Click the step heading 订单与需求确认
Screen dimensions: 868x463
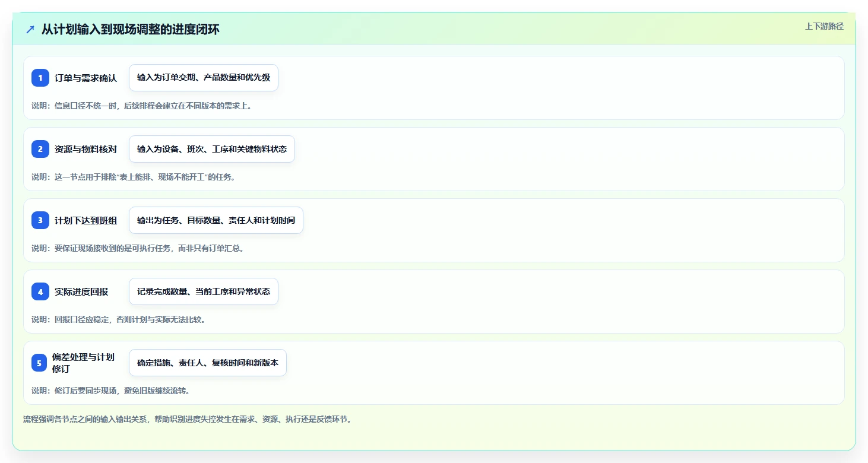85,78
